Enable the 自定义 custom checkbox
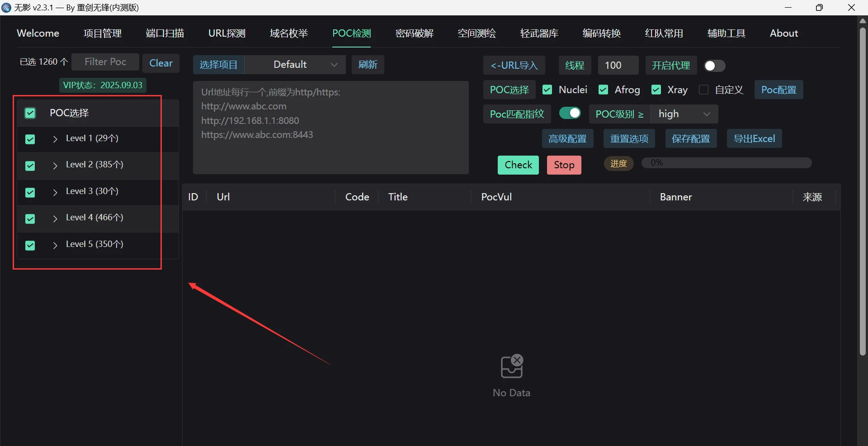 [703, 90]
